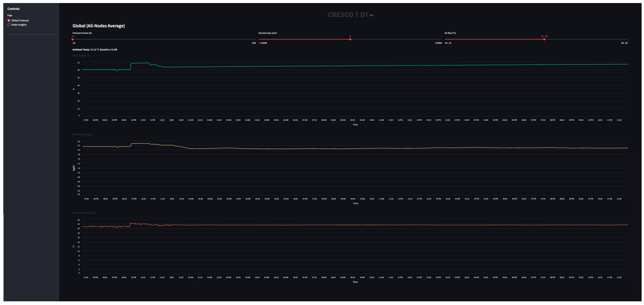Click the Fan tach adj. slider handle
The width and height of the screenshot is (644, 305).
point(350,39)
